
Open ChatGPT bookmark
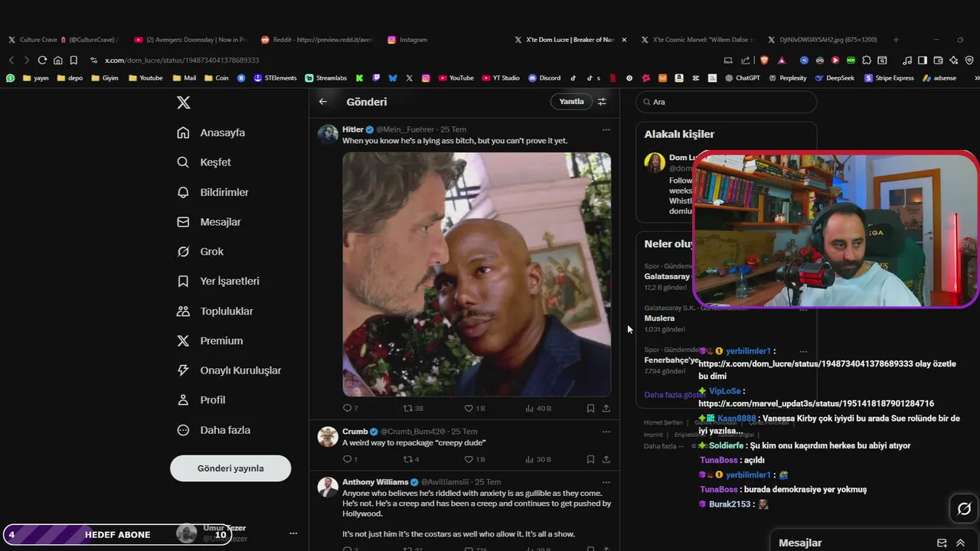tap(742, 78)
